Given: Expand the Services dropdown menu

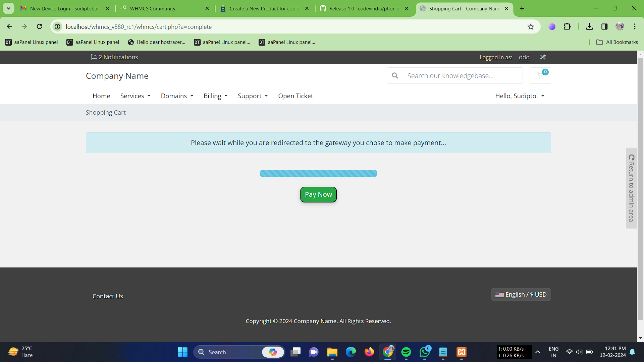Looking at the screenshot, I should click(x=135, y=96).
